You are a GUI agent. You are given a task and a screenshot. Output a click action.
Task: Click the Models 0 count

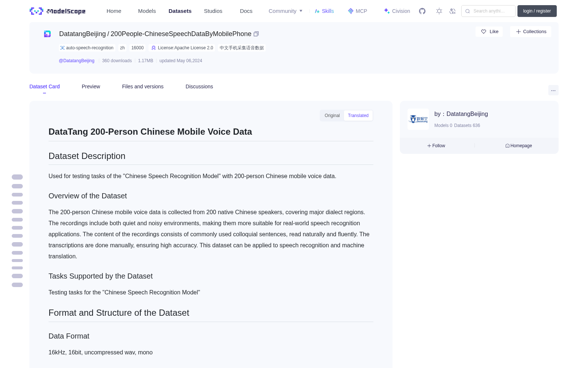pyautogui.click(x=443, y=125)
